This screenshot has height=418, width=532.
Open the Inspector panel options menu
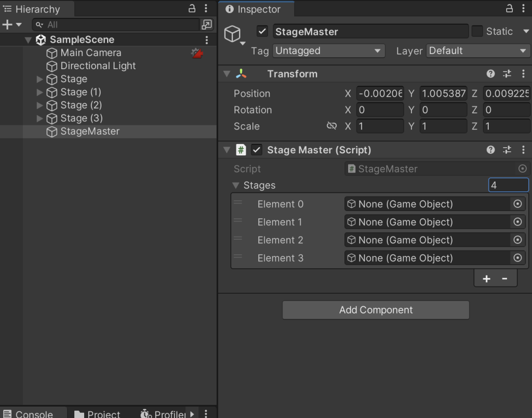click(x=524, y=8)
